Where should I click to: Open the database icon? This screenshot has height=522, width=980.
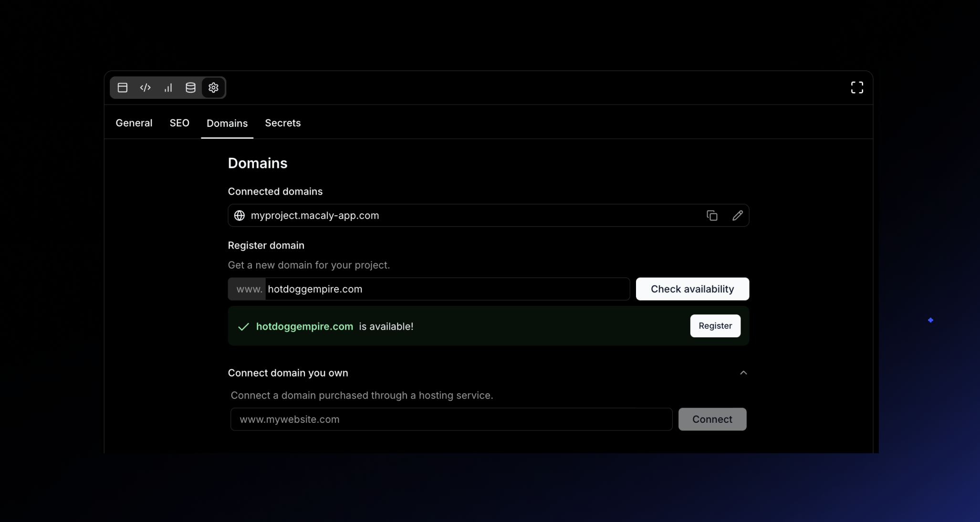coord(190,88)
